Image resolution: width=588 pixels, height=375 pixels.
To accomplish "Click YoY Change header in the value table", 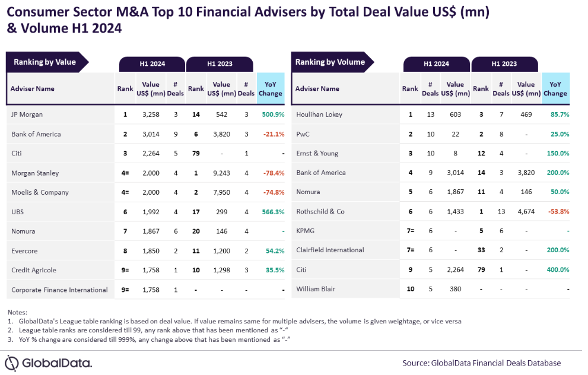I will [271, 89].
